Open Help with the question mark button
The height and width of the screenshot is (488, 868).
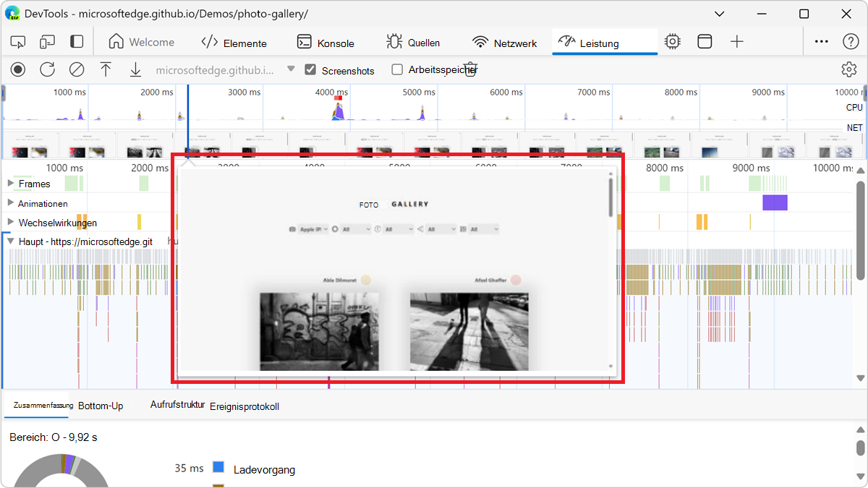pos(850,42)
